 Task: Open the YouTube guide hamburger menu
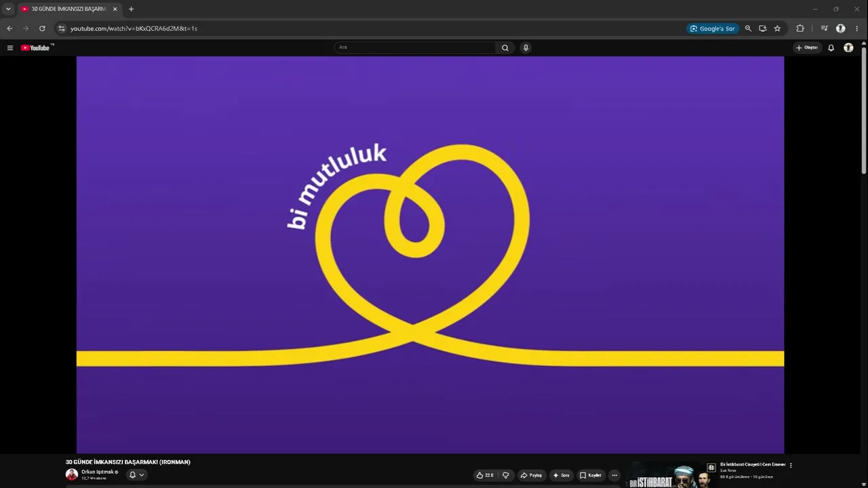(10, 47)
